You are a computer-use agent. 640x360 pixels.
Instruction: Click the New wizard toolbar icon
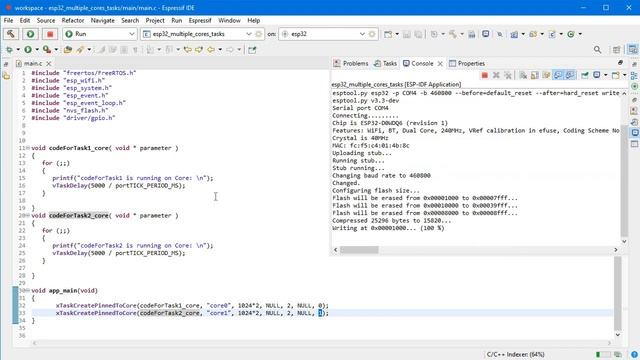pos(388,34)
